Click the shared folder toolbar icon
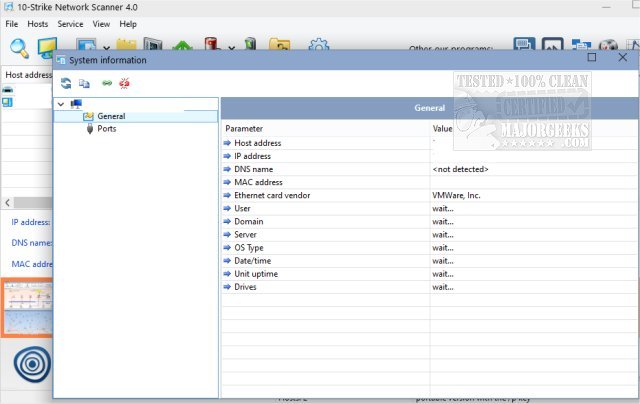Image resolution: width=640 pixels, height=404 pixels. (x=279, y=44)
